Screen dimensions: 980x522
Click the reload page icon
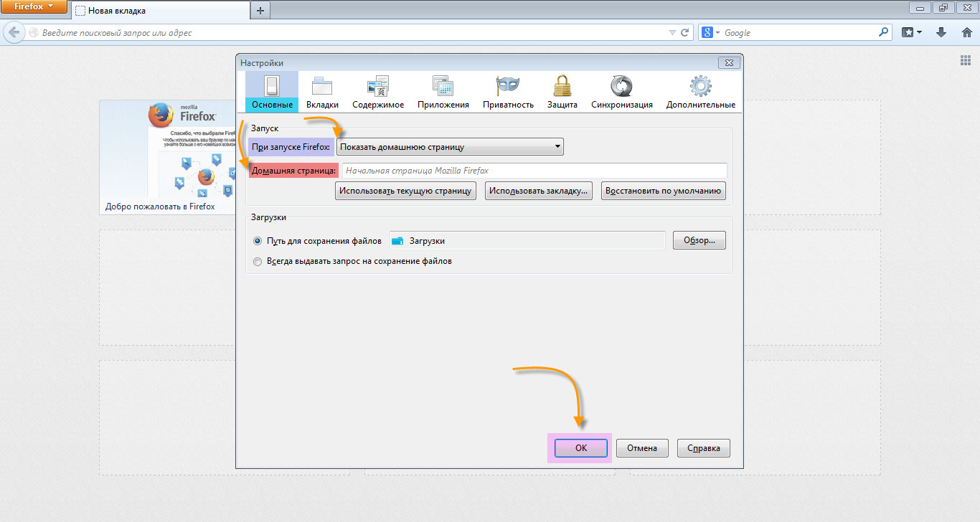(x=684, y=33)
